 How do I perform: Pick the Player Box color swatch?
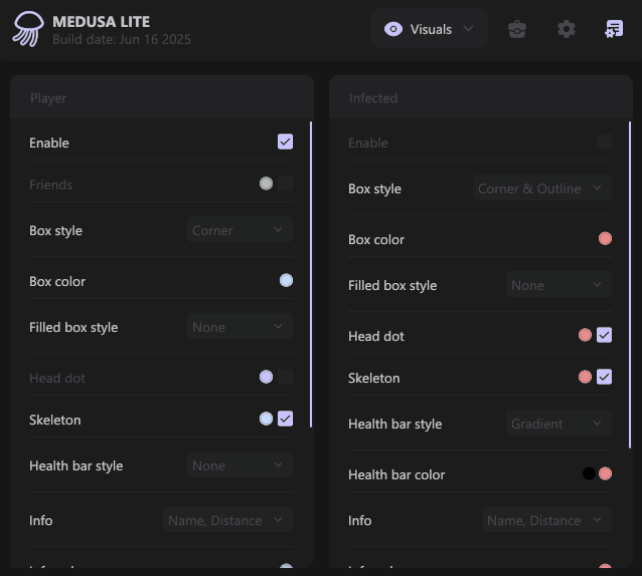tap(286, 281)
